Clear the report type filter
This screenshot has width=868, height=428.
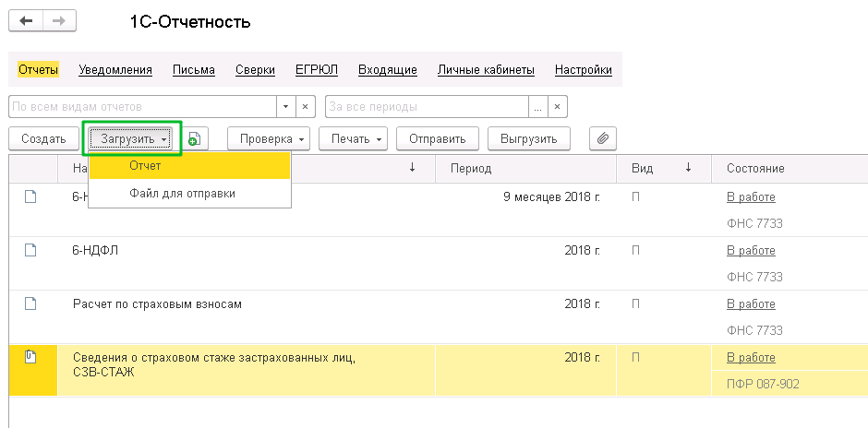click(306, 107)
